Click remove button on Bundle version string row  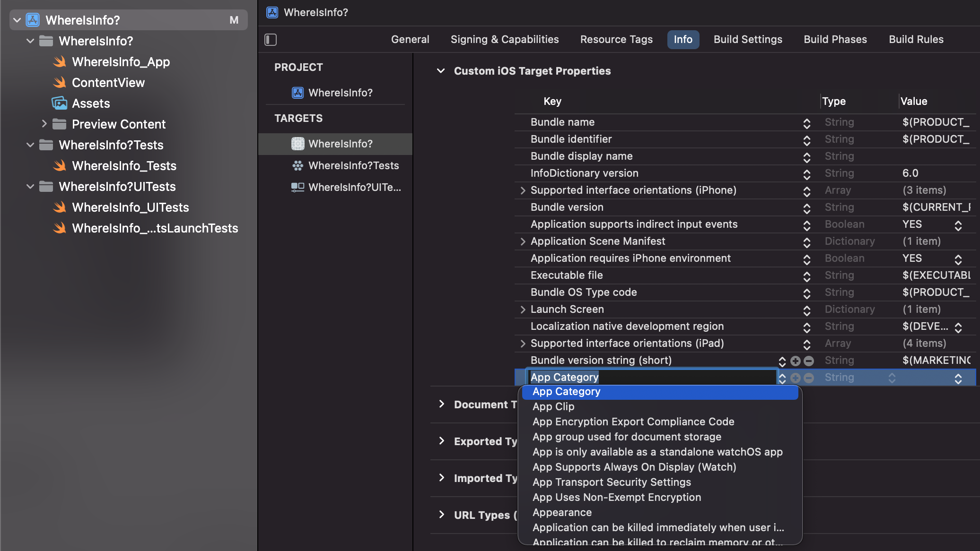pyautogui.click(x=809, y=361)
